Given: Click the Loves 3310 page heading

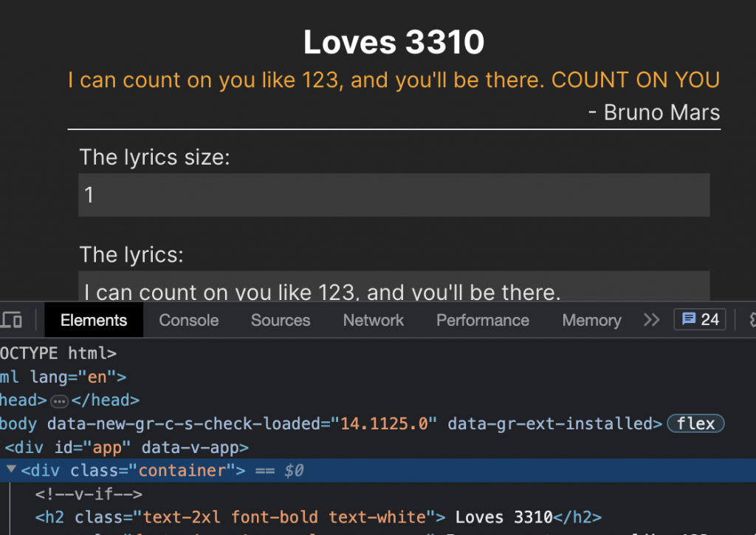Looking at the screenshot, I should pyautogui.click(x=394, y=43).
